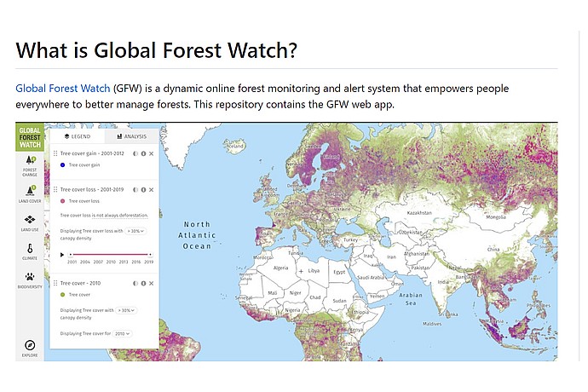Image resolution: width=588 pixels, height=392 pixels.
Task: Click the Saudi Arabia label on map
Action: click(x=371, y=278)
